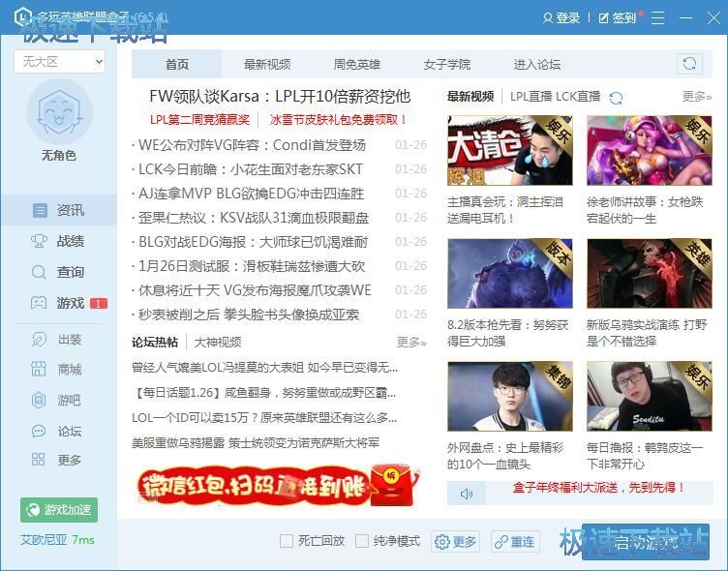Enable the 纯净模式 checkbox
Image resolution: width=728 pixels, height=571 pixels.
pos(362,541)
